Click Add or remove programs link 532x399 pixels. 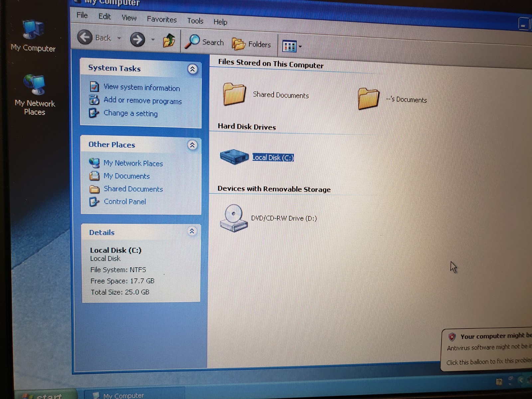click(x=143, y=100)
